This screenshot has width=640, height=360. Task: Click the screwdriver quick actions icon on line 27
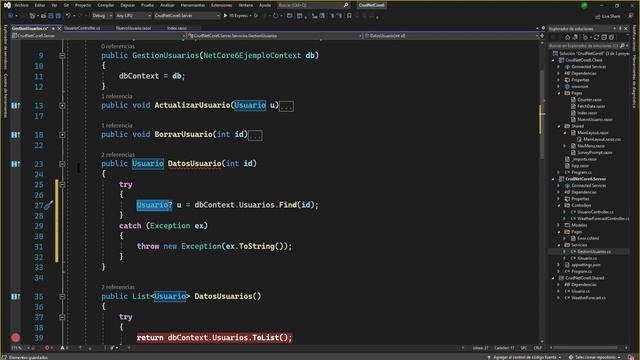(48, 205)
